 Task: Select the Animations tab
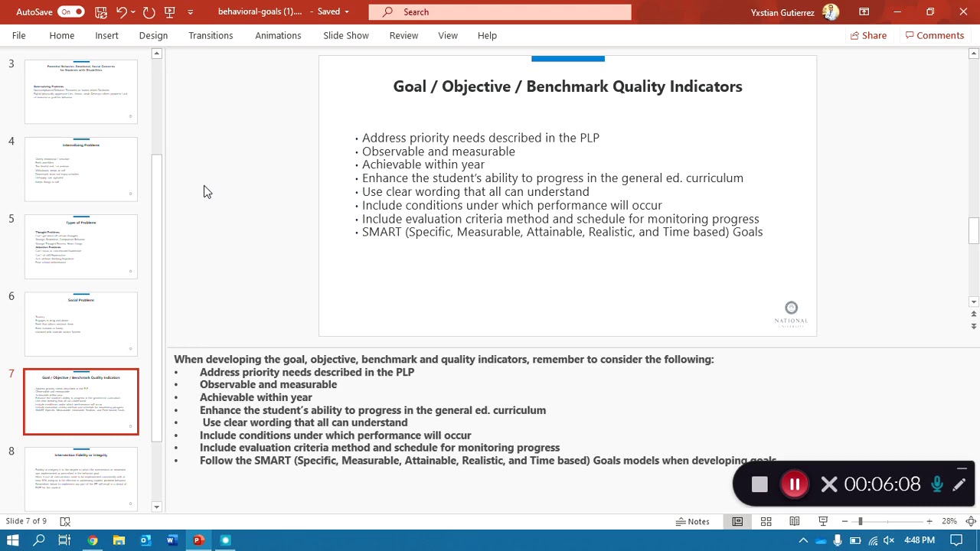coord(278,35)
